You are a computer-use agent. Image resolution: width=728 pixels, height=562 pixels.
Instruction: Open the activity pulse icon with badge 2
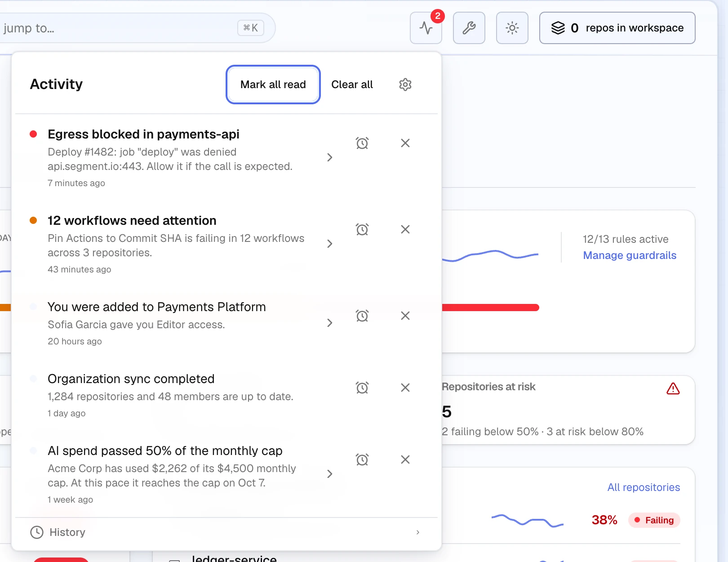point(426,28)
